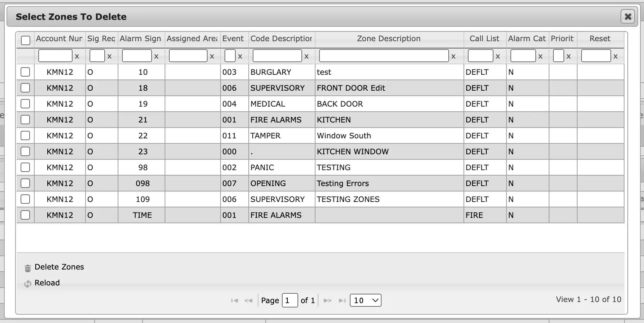Go to next page arrow icon
The height and width of the screenshot is (323, 644).
point(328,300)
